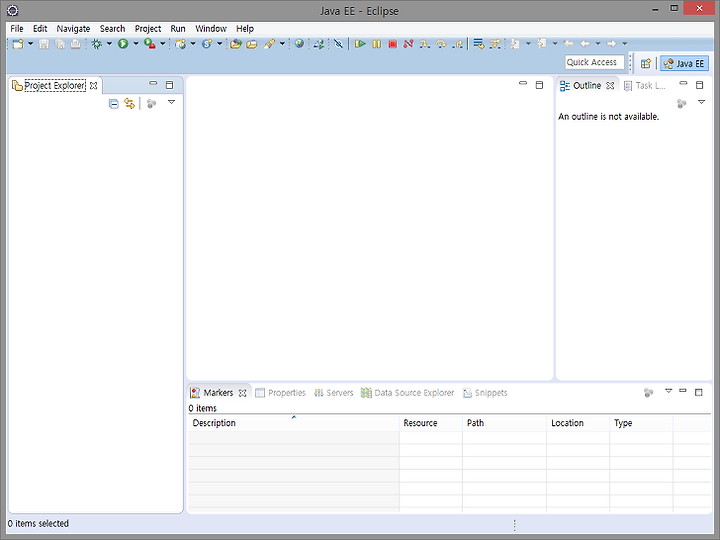Click the Print toolbar icon
Screen dimensions: 720x540
[76, 44]
